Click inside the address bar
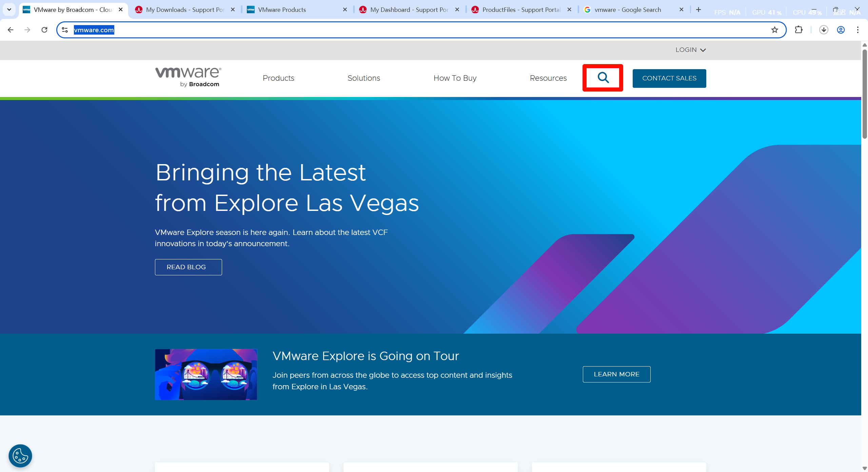The image size is (868, 472). point(237,30)
